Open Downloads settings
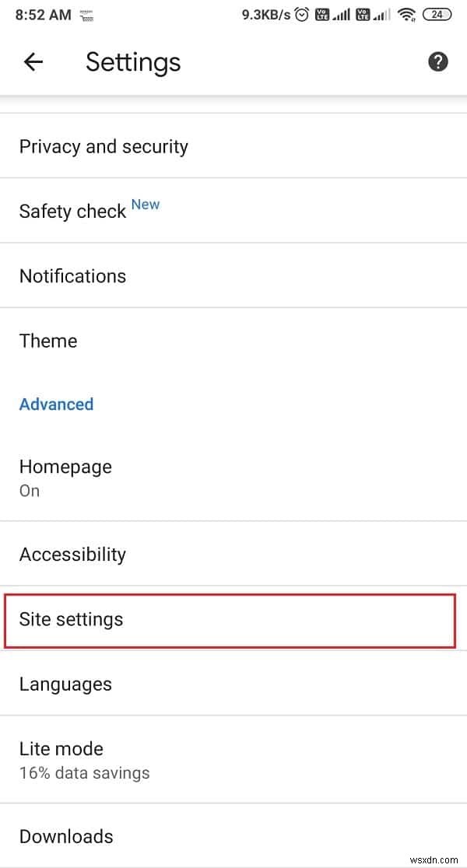 [66, 836]
